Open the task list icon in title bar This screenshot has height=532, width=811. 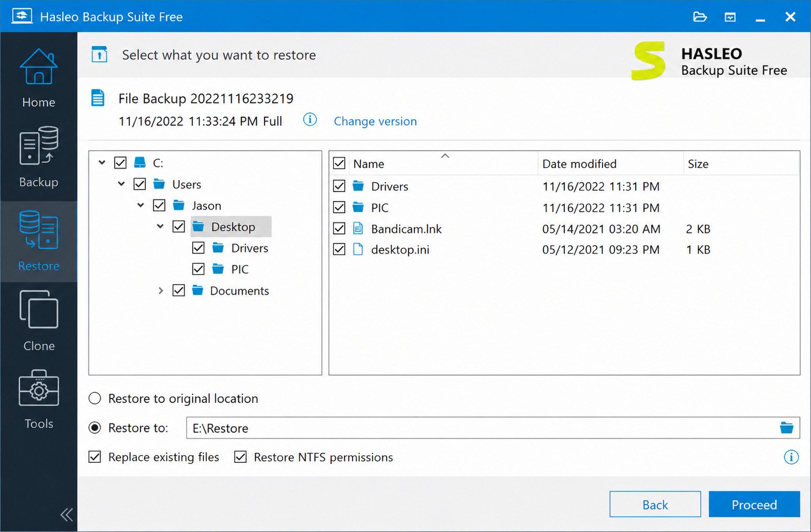[x=730, y=17]
